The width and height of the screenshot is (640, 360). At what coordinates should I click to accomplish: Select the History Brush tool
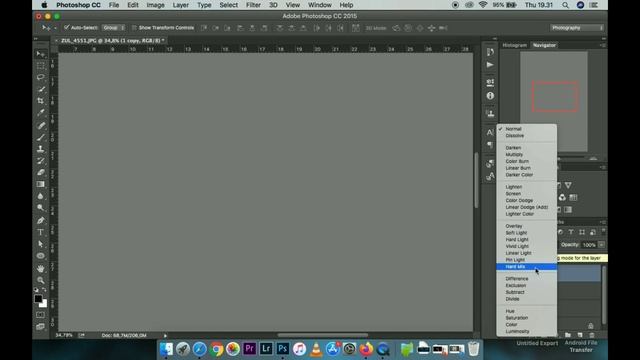[40, 161]
